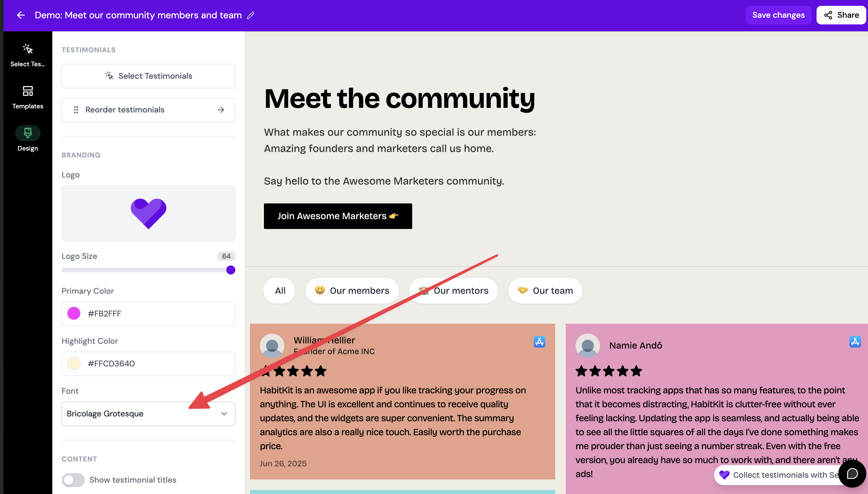
Task: Open Reorder testimonials
Action: (x=148, y=110)
